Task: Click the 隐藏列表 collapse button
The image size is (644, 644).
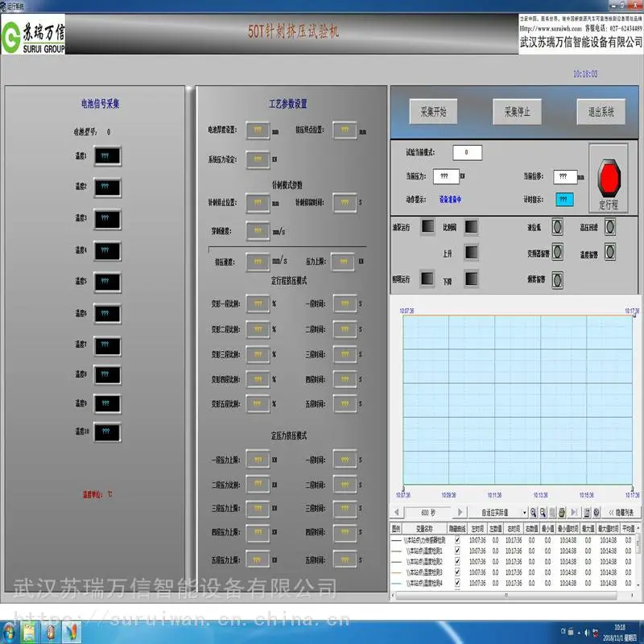Action: click(x=621, y=512)
